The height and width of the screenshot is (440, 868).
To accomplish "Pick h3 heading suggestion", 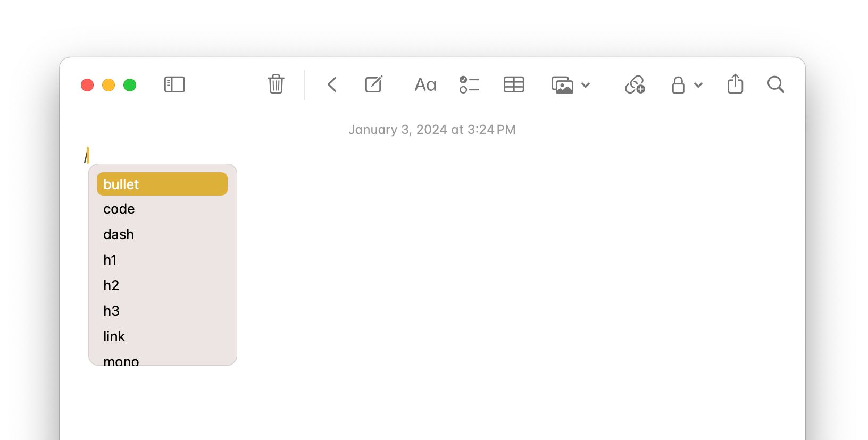I will [162, 311].
